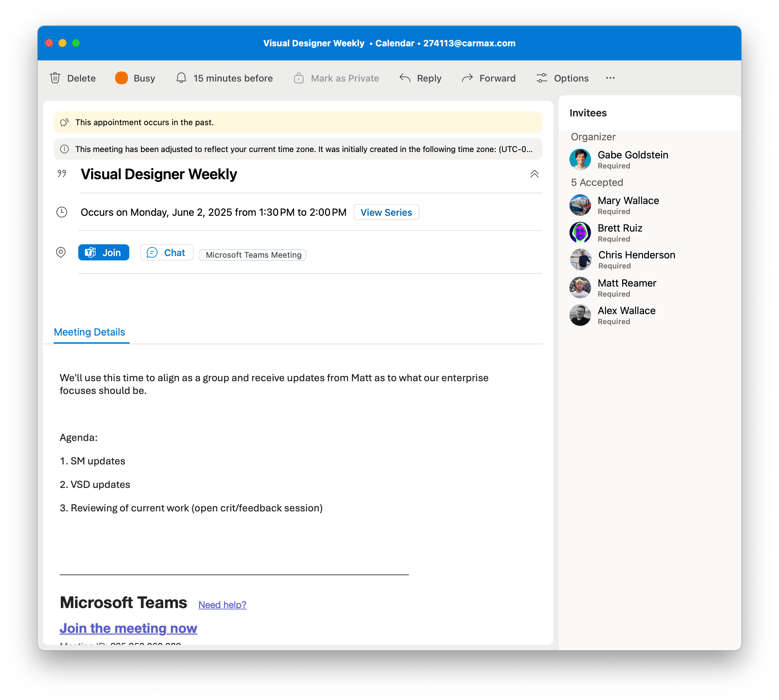Click the time zone info icon
Screen dimensions: 779x700
65,149
